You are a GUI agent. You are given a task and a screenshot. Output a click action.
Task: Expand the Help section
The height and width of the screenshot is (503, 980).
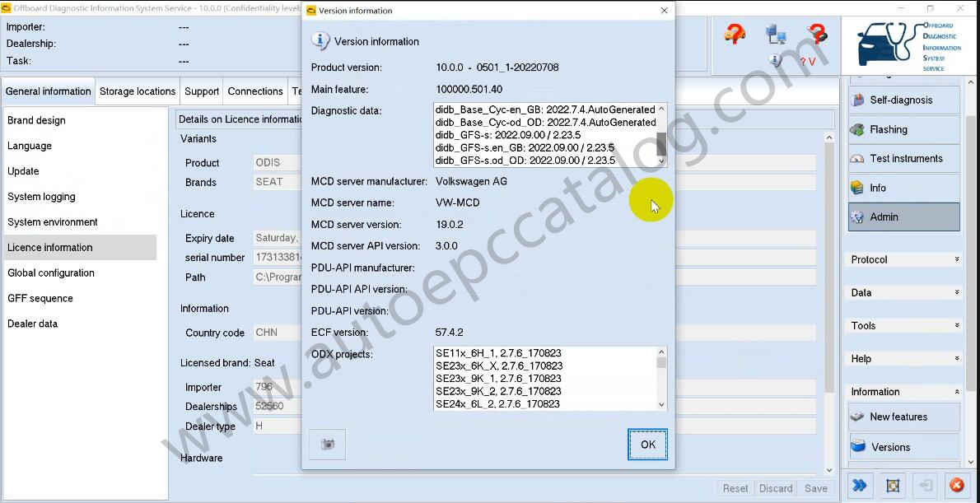pos(905,359)
